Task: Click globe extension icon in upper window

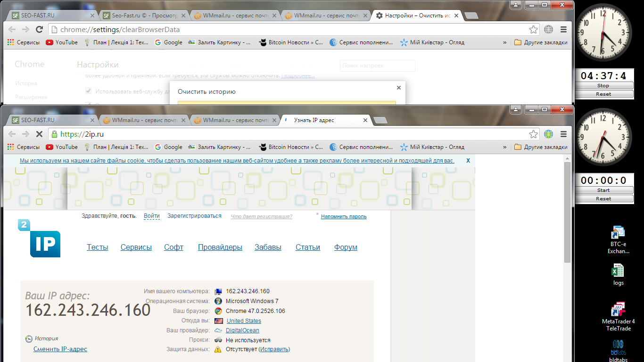Action: click(x=548, y=30)
